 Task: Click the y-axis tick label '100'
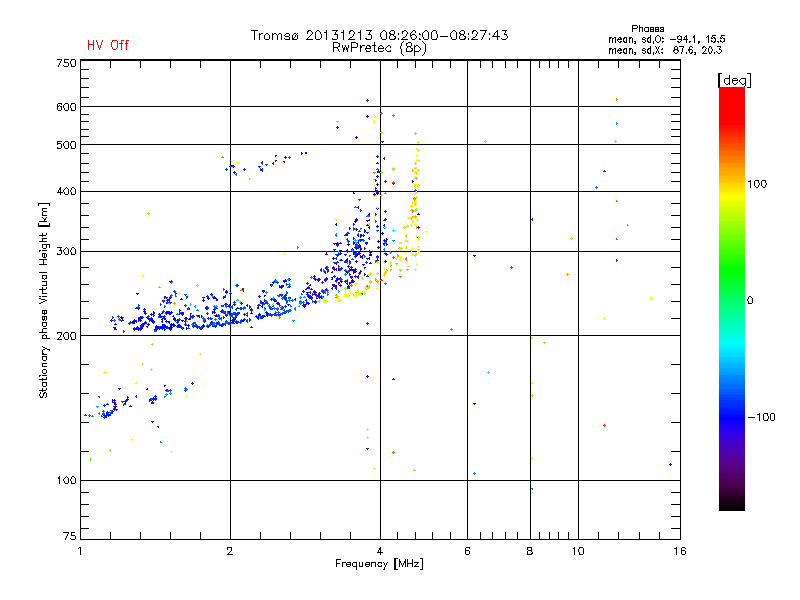point(66,480)
